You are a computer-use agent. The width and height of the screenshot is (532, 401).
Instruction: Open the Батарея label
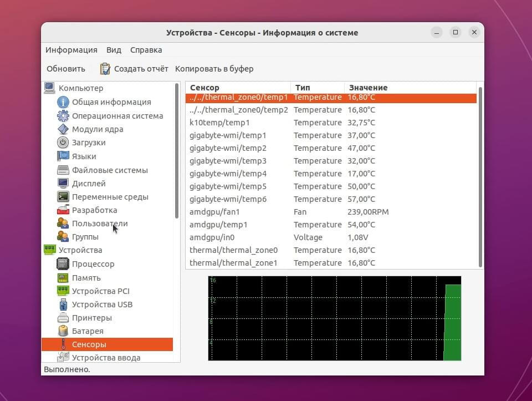tap(88, 331)
